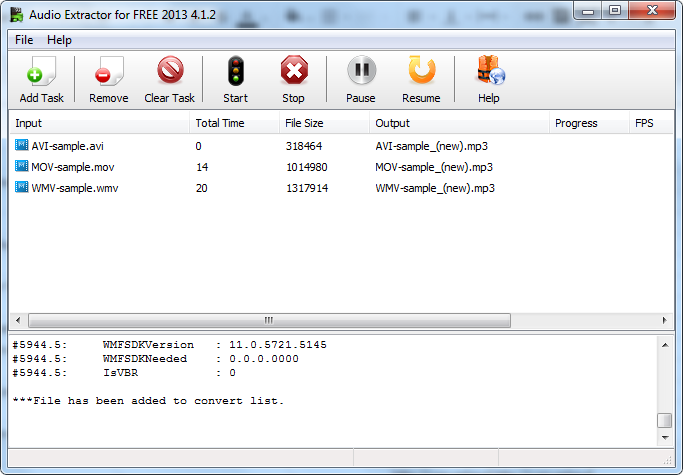Pause the conversion with the Pause icon
The width and height of the screenshot is (683, 475).
click(x=362, y=70)
